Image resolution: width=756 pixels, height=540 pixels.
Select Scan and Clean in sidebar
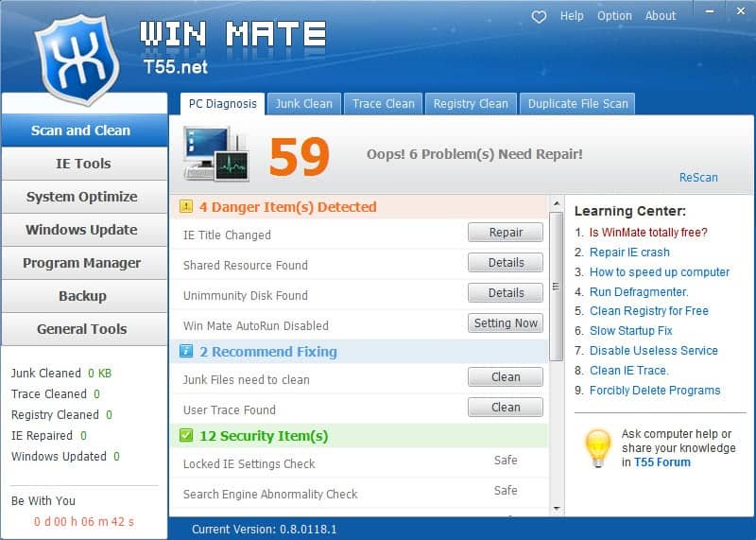(x=84, y=131)
